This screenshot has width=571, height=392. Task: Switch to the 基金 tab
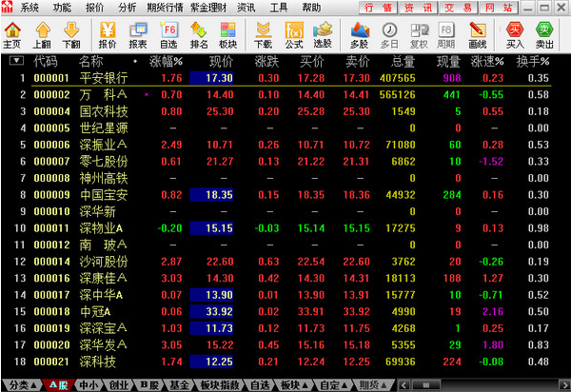pos(179,385)
